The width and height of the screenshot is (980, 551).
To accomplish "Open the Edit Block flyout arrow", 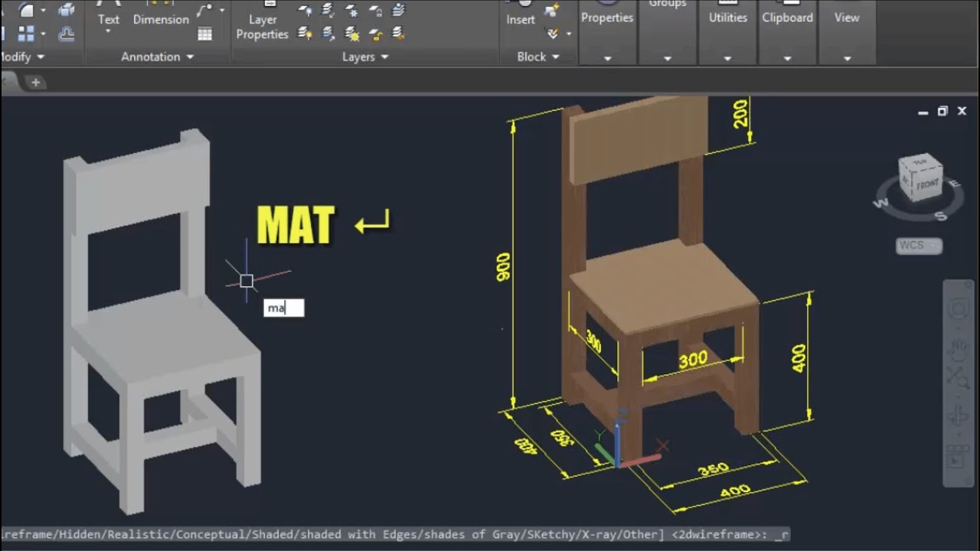I will point(569,34).
